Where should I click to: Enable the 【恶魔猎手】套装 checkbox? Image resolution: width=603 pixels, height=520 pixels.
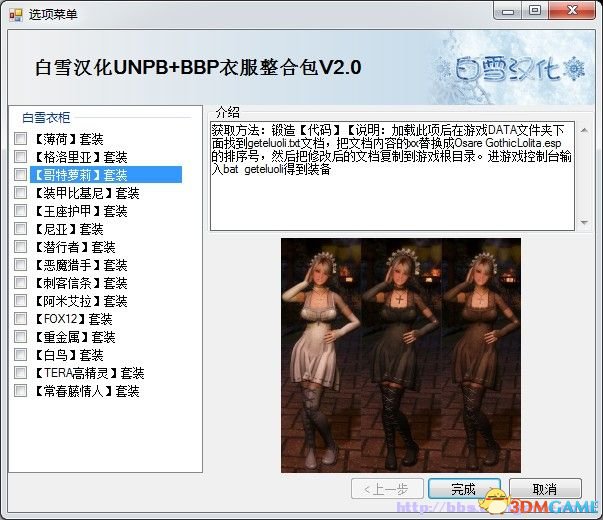point(20,265)
